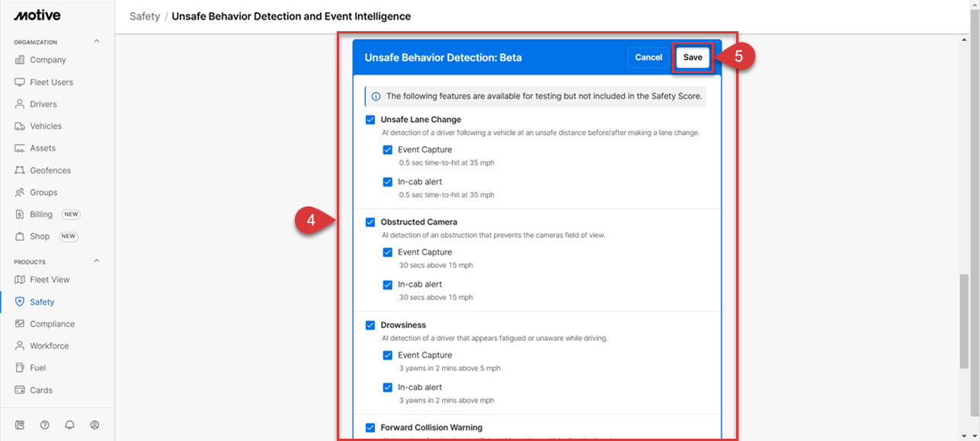This screenshot has height=441, width=980.
Task: Open the bottom-bar marketplace icon
Action: [x=20, y=425]
